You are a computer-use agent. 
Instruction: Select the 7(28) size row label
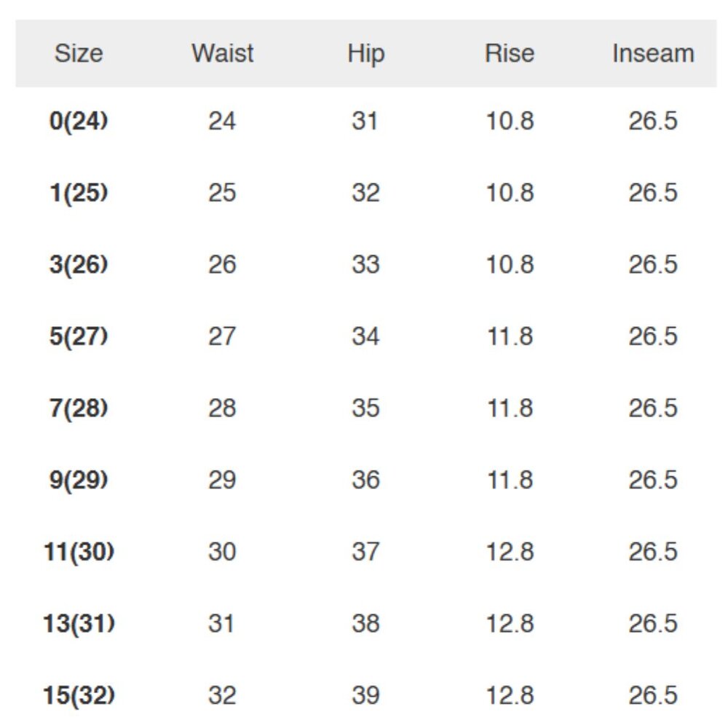(x=79, y=408)
